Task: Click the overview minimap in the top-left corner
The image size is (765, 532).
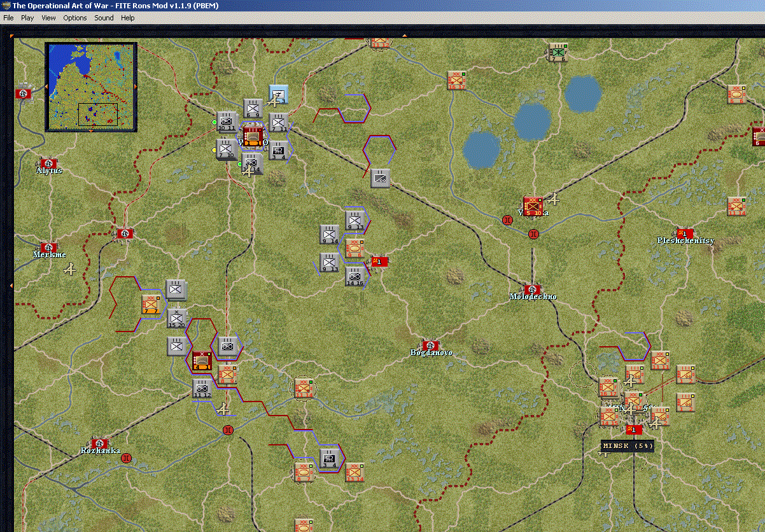Action: click(x=91, y=87)
